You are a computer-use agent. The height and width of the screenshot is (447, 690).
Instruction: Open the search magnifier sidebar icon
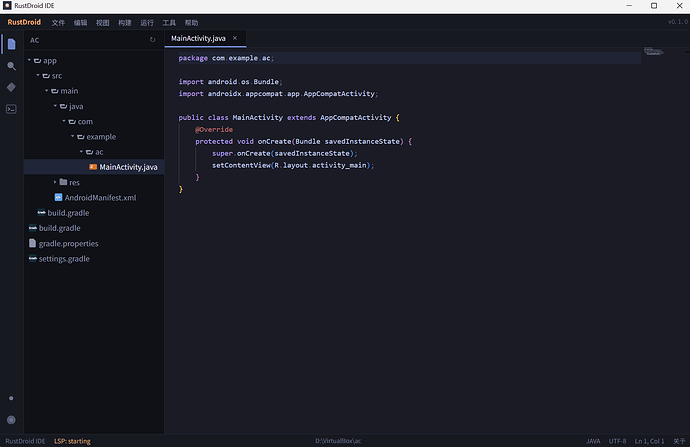11,66
